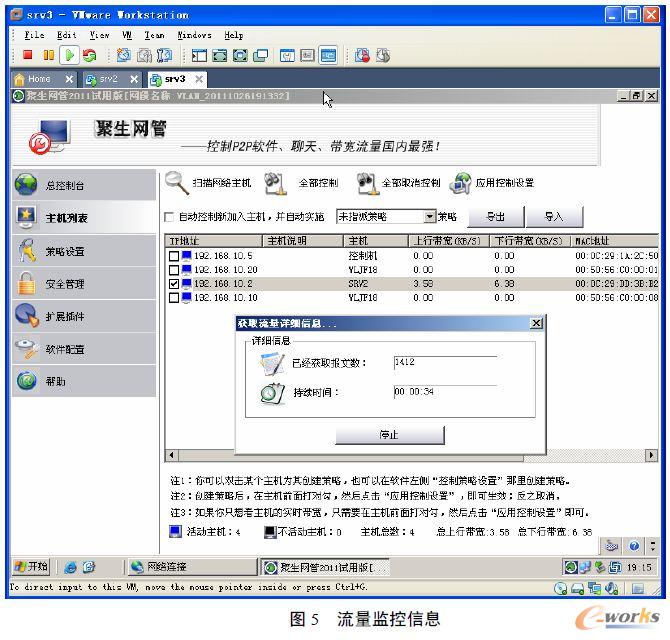Click the green VMware power on icon

point(68,56)
